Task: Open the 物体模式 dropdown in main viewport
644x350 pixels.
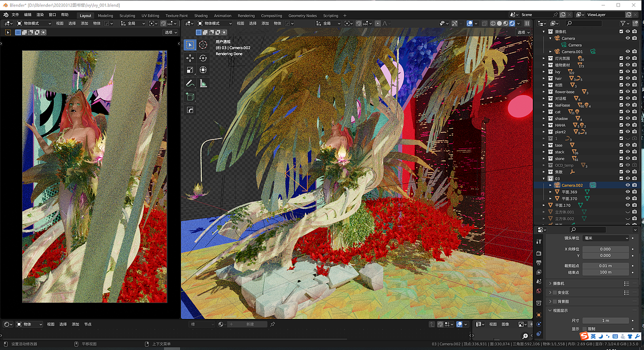Action: [x=214, y=23]
